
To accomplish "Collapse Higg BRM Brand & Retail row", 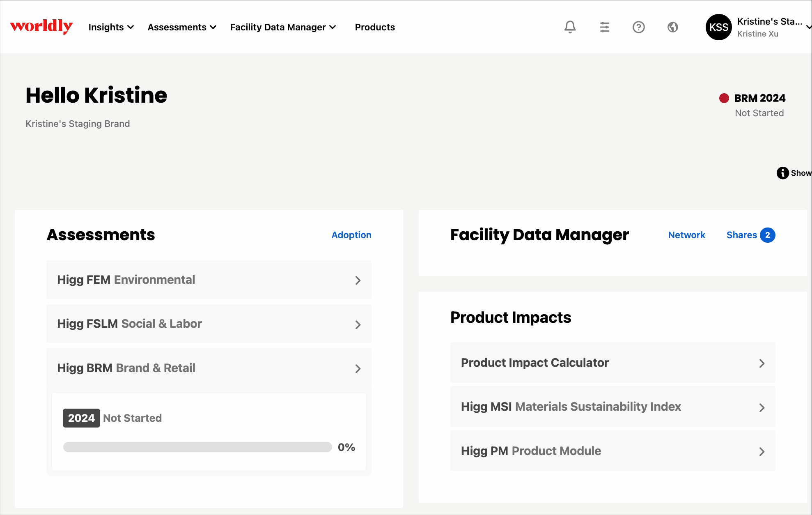I will [209, 368].
